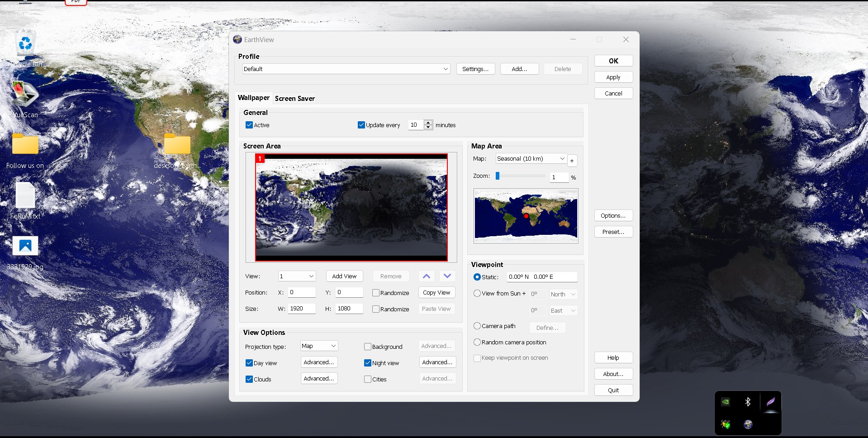Screen dimensions: 868x438
Task: Click the Quit button
Action: coord(613,390)
